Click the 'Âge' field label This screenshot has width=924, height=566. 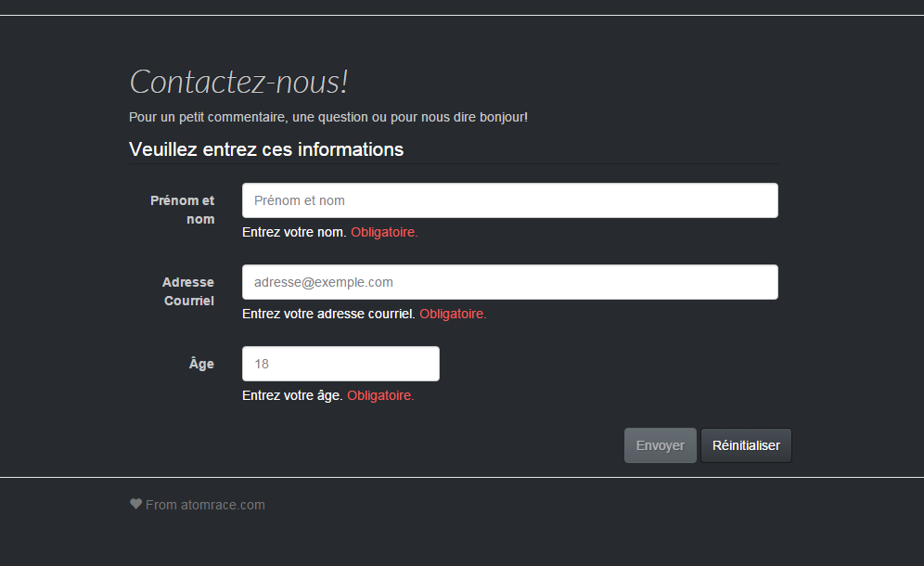click(x=200, y=364)
